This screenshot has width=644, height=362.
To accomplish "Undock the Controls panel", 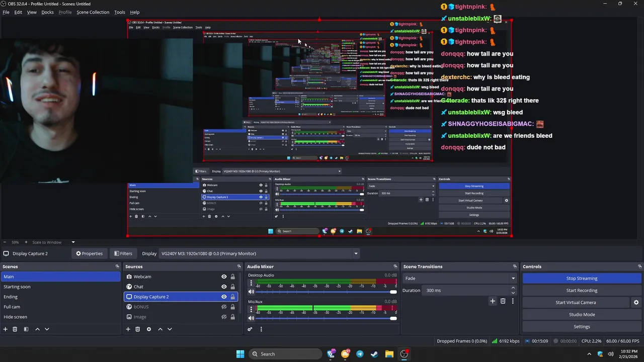I will point(639,266).
